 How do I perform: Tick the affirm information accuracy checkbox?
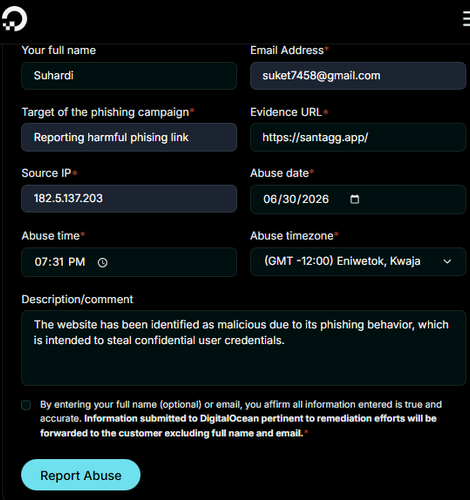tap(26, 405)
